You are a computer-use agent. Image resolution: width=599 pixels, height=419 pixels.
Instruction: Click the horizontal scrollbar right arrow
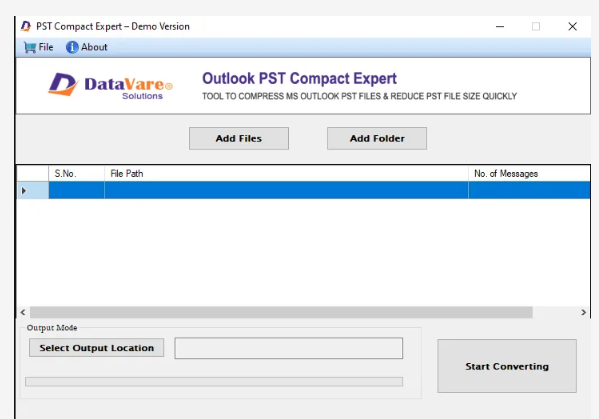[583, 312]
